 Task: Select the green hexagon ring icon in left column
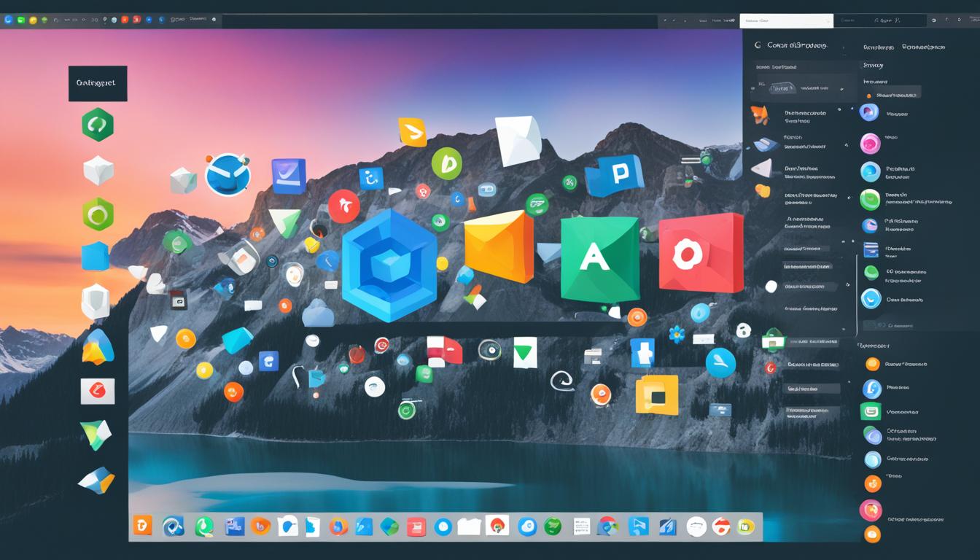(98, 214)
